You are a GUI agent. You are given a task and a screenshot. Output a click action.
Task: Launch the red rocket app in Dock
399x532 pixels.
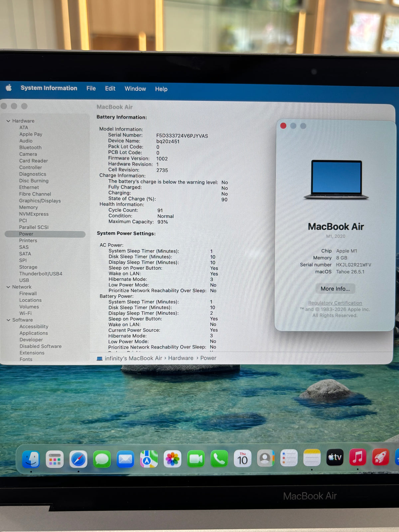click(x=380, y=457)
